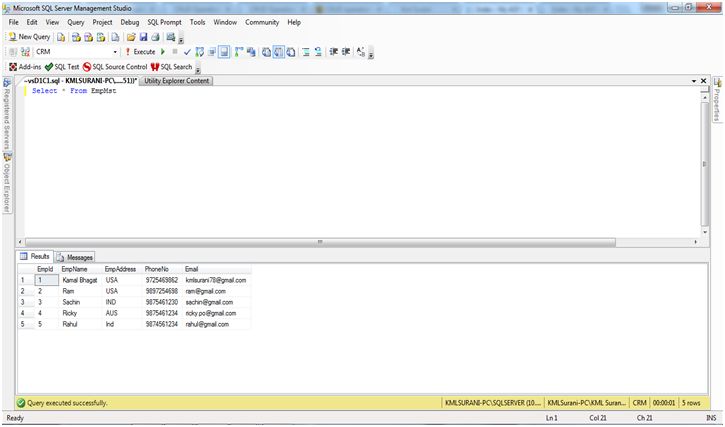Expand the Add-ins toolbar overflow options arrow
This screenshot has width=725, height=427.
click(x=197, y=68)
